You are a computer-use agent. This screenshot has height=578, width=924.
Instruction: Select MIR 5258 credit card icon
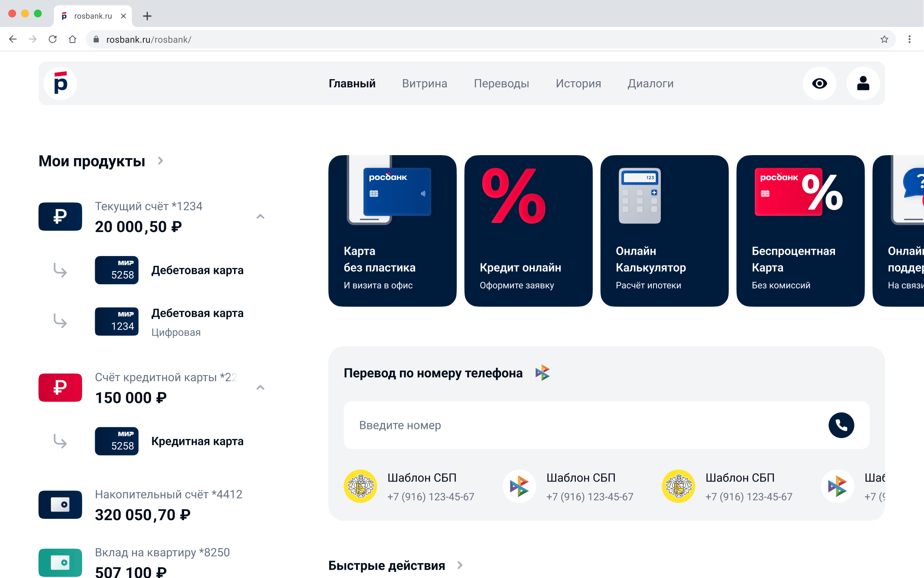116,441
